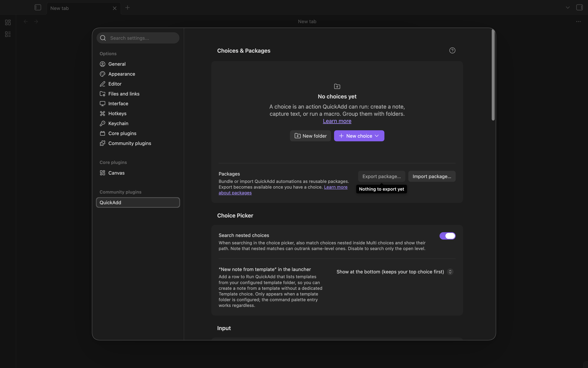
Task: Open the more options ellipsis icon
Action: [x=578, y=22]
